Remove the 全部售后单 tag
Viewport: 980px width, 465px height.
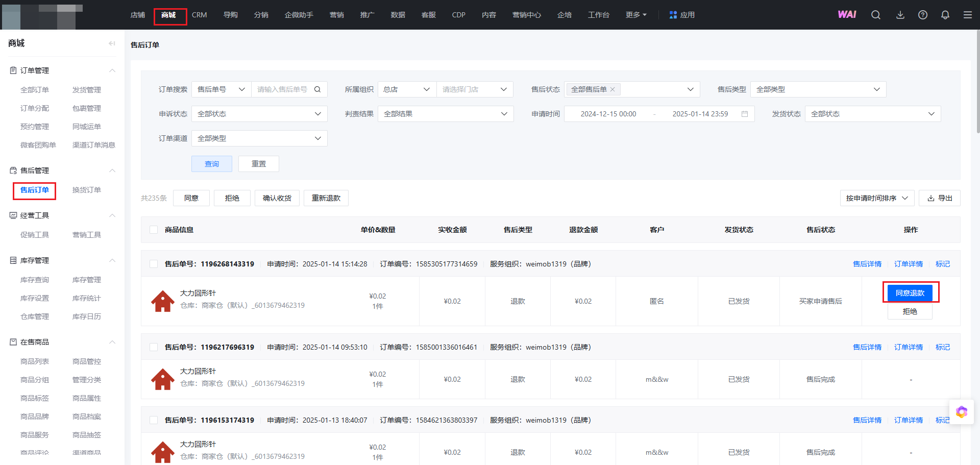(x=612, y=89)
